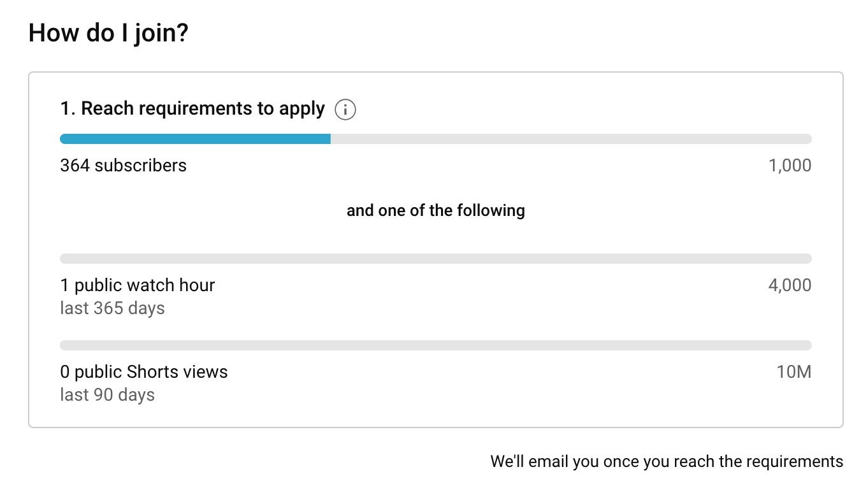Click the step number '1.' in heading
868x488 pixels.
(x=68, y=109)
